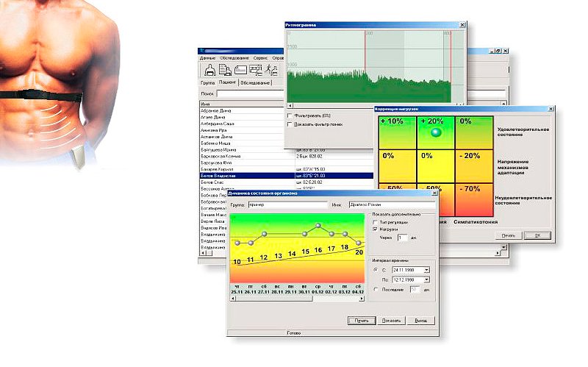Click the -20% cell in load grid
The height and width of the screenshot is (367, 588).
[x=474, y=167]
